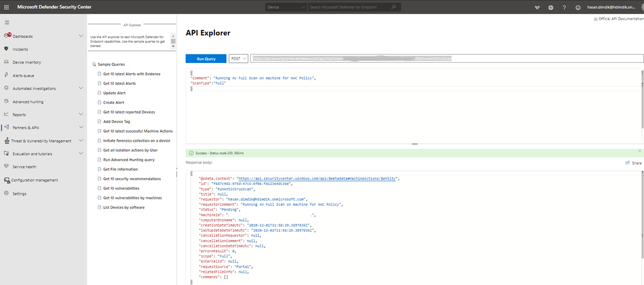Open the Official API Documentation link
This screenshot has width=644, height=285.
[x=618, y=19]
